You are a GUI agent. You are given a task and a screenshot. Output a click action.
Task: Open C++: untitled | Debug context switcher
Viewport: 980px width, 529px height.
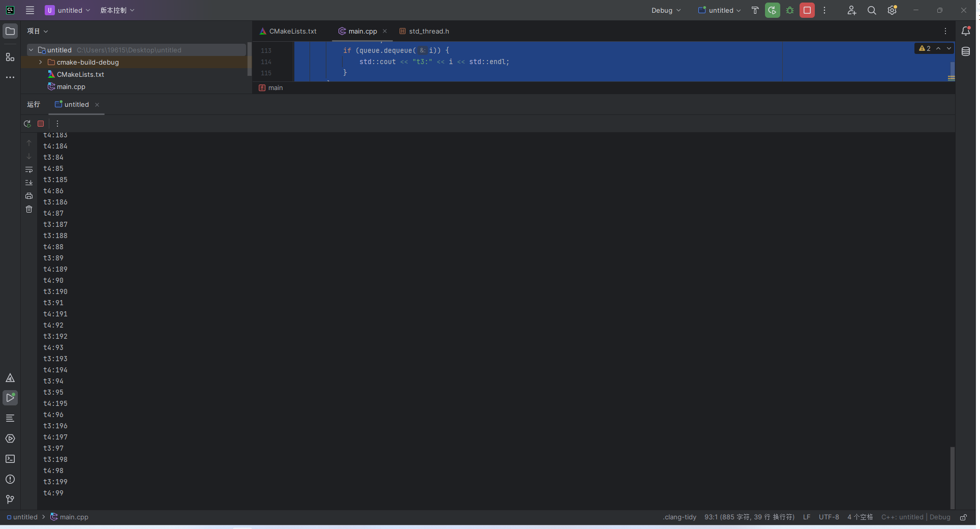tap(916, 517)
